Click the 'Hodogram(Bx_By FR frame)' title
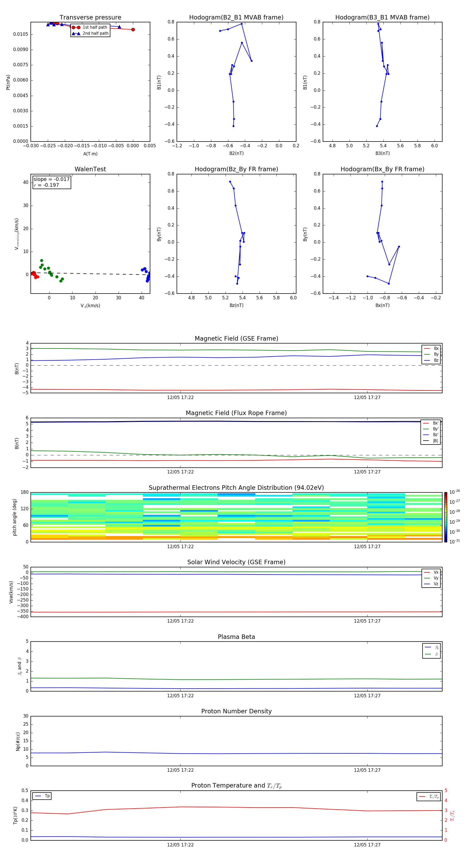This screenshot has width=473, height=868. [x=382, y=169]
